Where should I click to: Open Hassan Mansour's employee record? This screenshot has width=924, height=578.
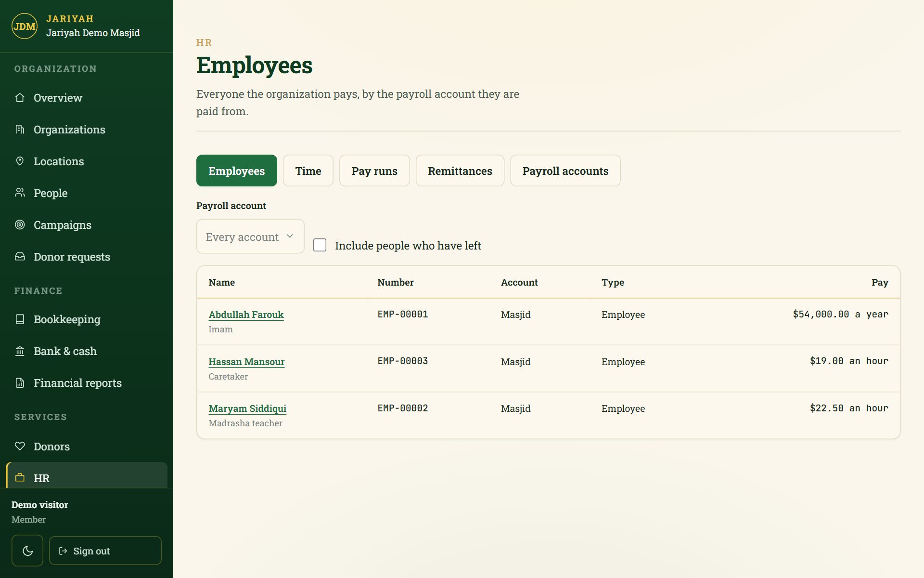click(x=246, y=362)
